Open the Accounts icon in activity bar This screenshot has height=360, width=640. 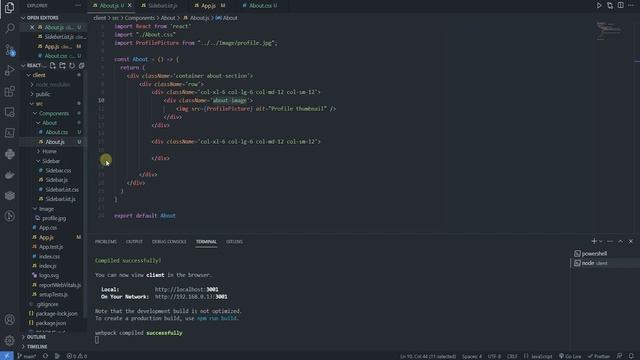coord(9,320)
